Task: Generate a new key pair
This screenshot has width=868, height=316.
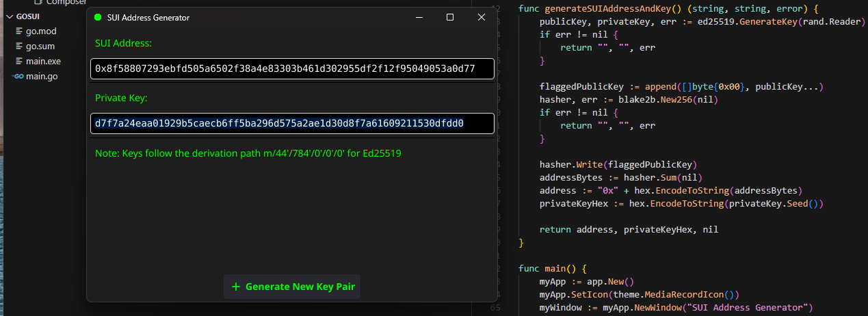Action: pyautogui.click(x=292, y=287)
